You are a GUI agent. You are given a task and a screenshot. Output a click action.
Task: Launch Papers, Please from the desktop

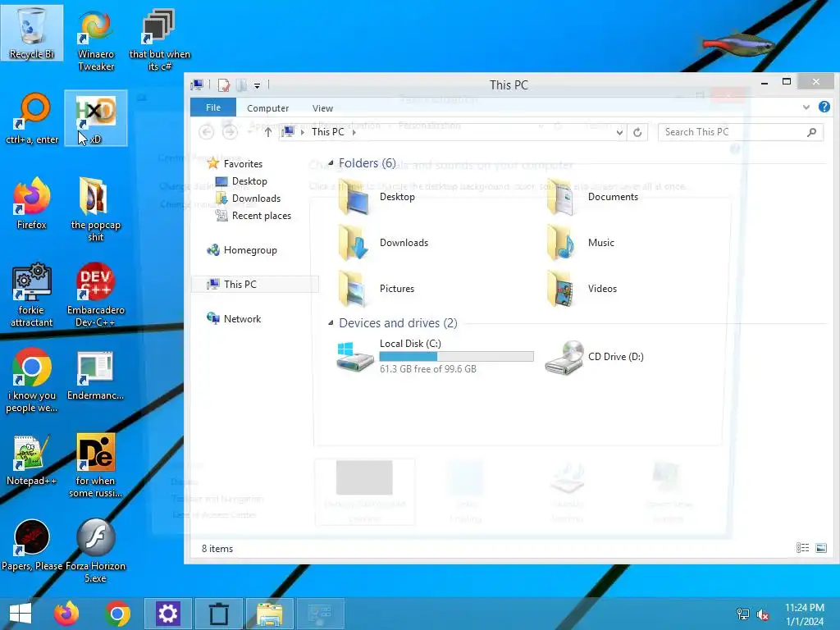[32, 546]
